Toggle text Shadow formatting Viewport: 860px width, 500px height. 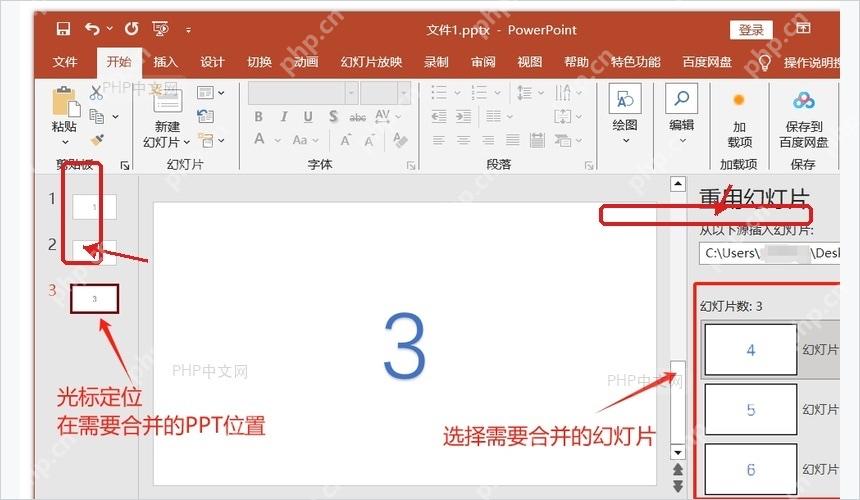[333, 117]
